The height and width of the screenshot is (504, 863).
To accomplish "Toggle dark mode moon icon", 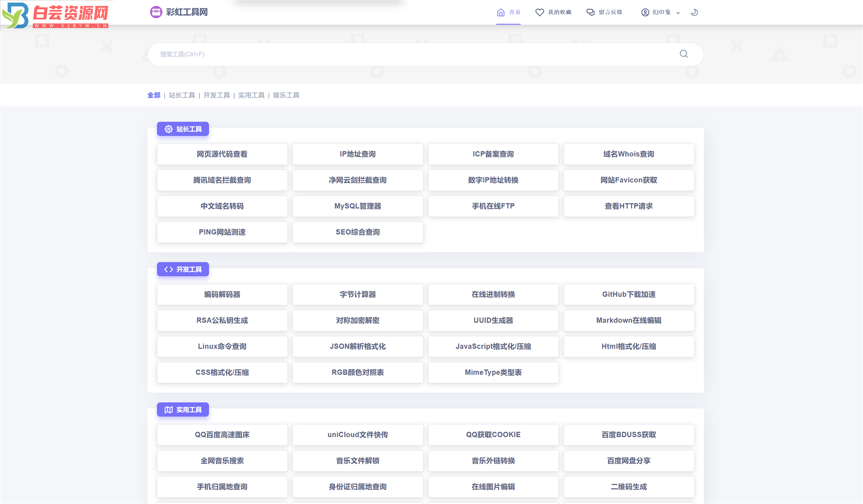I will coord(694,13).
